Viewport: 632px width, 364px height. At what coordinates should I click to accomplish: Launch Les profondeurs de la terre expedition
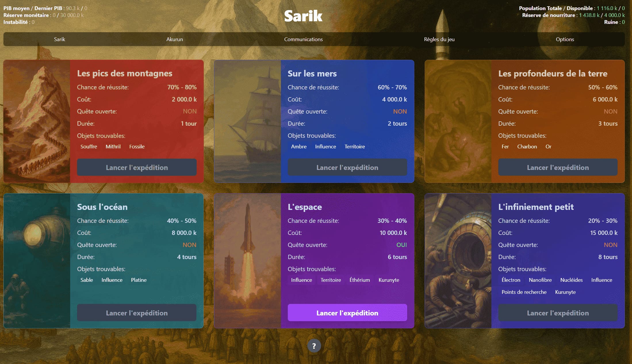click(x=558, y=167)
